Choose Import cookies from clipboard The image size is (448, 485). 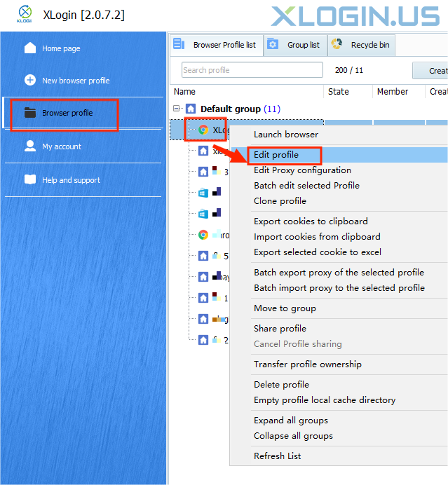tap(317, 237)
